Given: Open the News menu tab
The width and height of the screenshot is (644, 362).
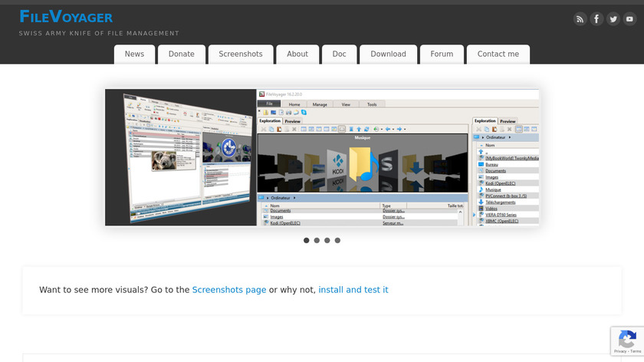Looking at the screenshot, I should coord(134,54).
